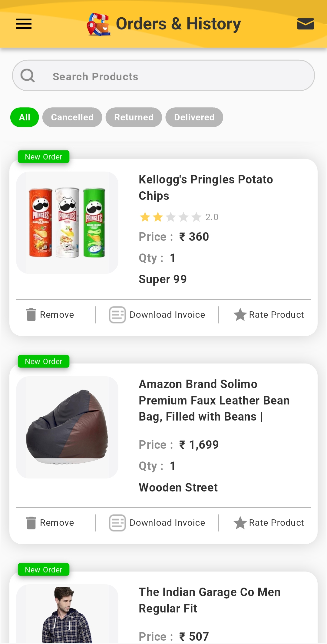
Task: Open The Indian Garage Co product title
Action: pyautogui.click(x=210, y=600)
